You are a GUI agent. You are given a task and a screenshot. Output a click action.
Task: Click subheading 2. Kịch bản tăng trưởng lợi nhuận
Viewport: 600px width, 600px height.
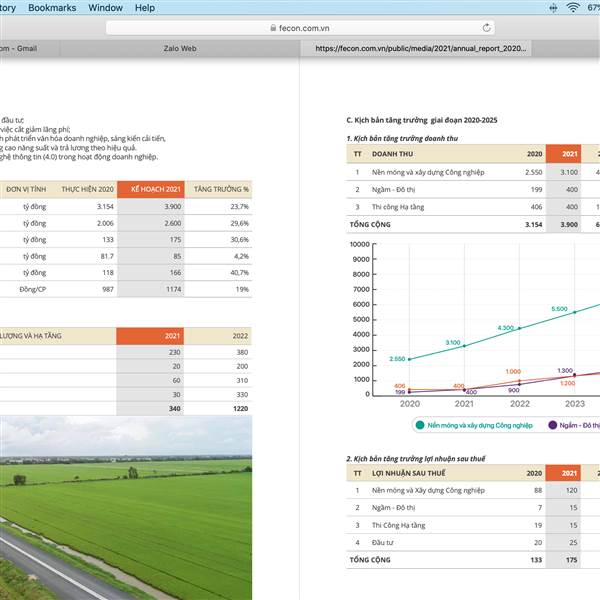416,459
